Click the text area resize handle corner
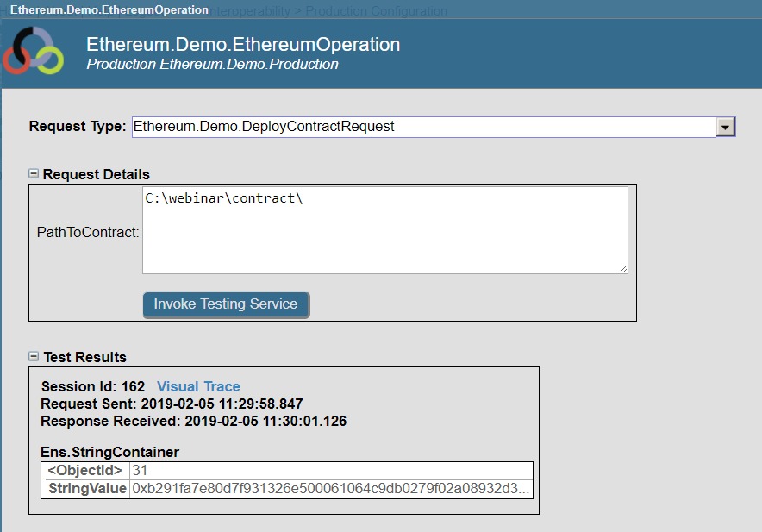Viewport: 762px width, 532px height. pyautogui.click(x=622, y=268)
